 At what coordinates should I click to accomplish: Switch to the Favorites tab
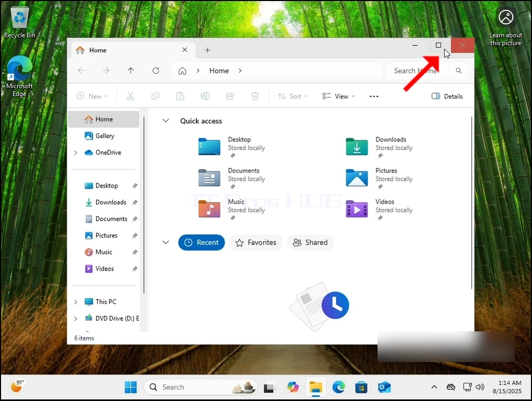256,243
